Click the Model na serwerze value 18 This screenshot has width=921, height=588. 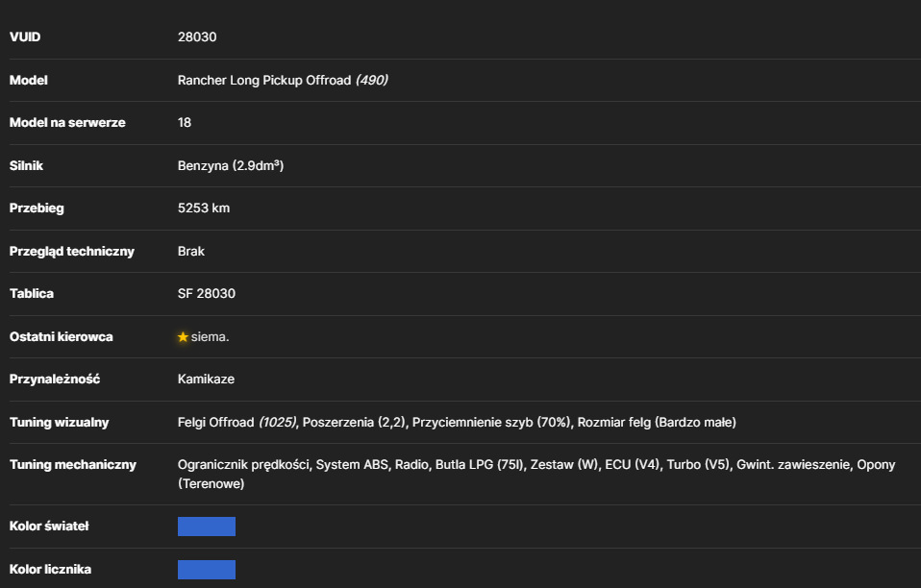185,123
